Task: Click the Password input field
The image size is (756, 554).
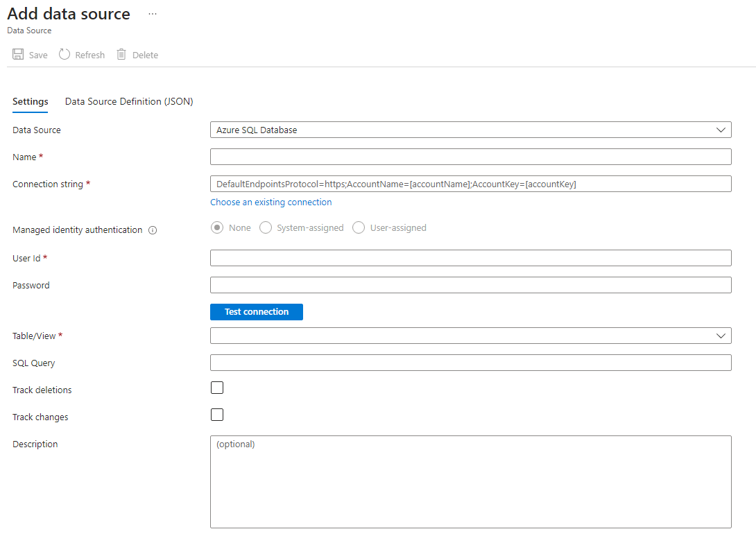Action: [470, 284]
